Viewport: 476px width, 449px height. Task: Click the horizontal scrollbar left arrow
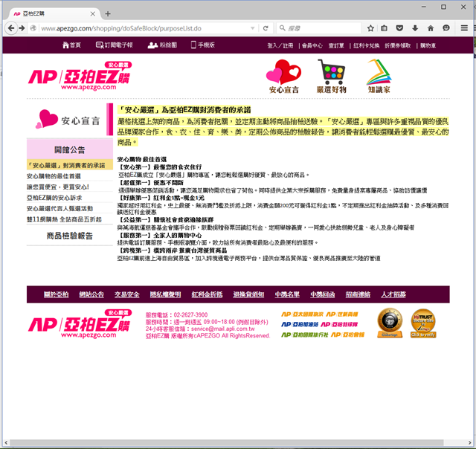pos(6,443)
